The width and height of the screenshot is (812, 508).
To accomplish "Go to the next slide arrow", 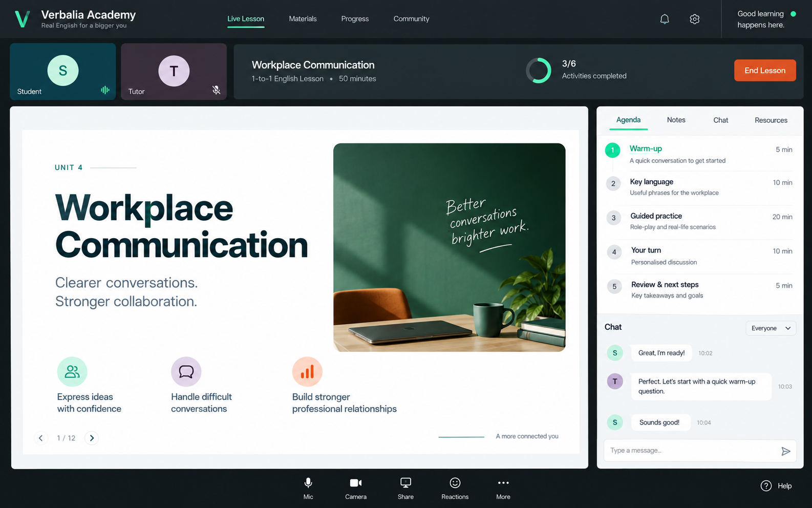I will [x=92, y=438].
